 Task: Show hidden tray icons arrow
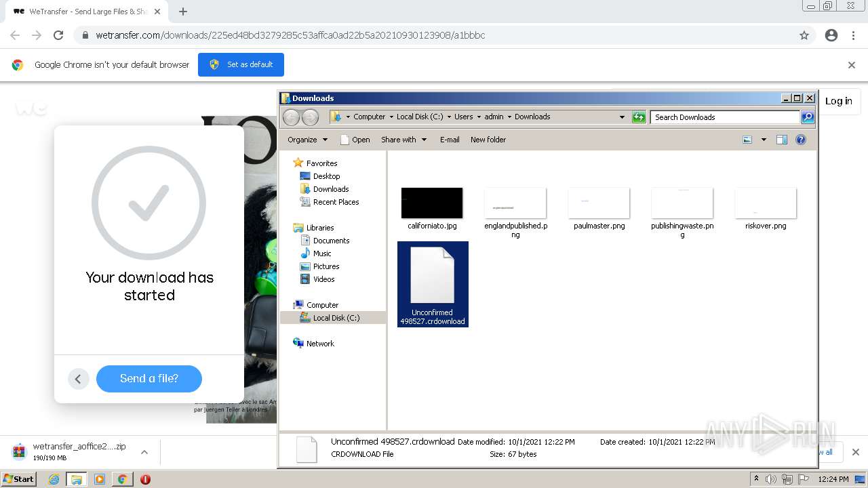(756, 479)
